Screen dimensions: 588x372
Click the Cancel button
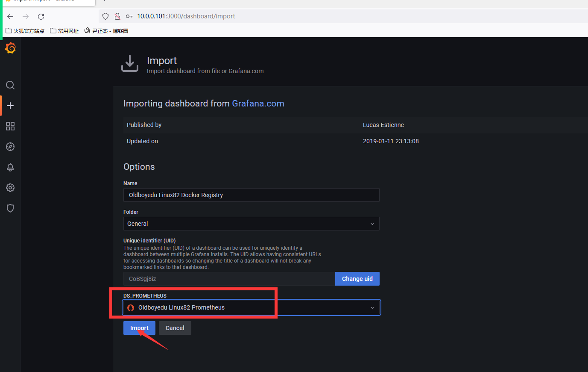[175, 328]
